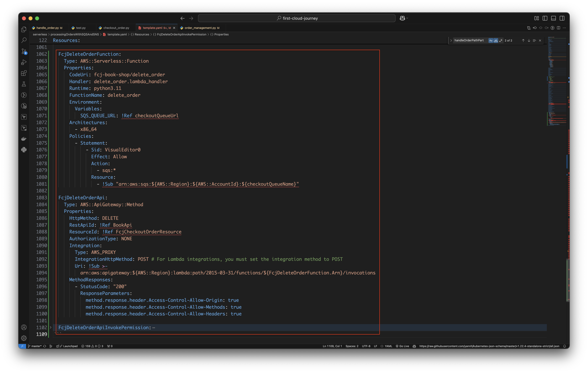The height and width of the screenshot is (373, 588).
Task: Change YAML language mode in status bar
Action: (x=388, y=346)
